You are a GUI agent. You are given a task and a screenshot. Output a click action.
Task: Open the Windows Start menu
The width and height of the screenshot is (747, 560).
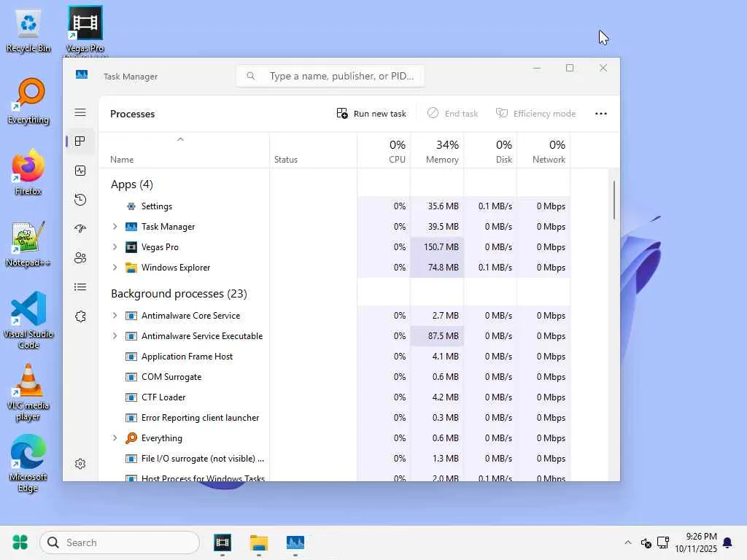(x=20, y=542)
